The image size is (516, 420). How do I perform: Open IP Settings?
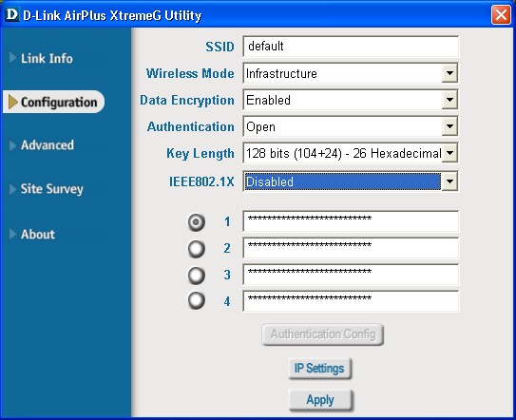pyautogui.click(x=319, y=369)
